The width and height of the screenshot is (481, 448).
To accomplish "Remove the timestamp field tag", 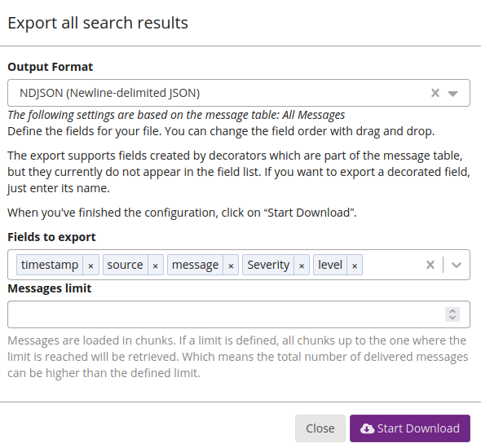I will click(x=90, y=265).
